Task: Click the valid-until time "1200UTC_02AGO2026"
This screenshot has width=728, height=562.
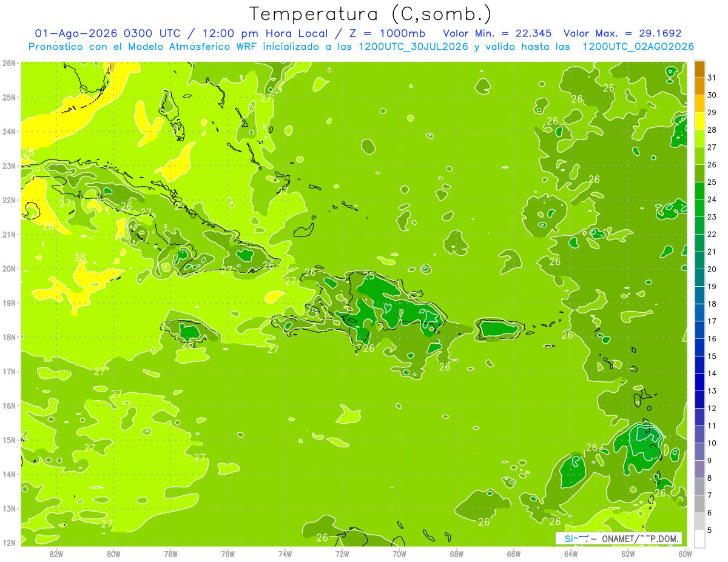Action: [x=638, y=47]
